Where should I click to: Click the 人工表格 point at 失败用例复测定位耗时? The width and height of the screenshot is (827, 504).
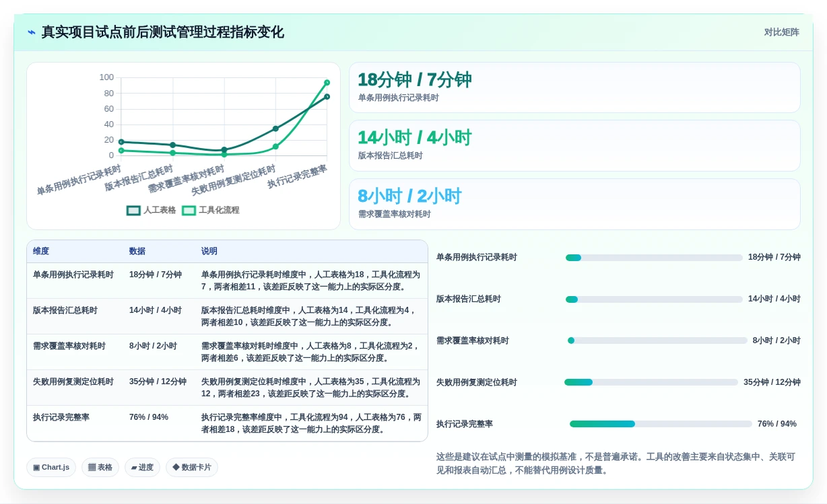click(x=275, y=129)
